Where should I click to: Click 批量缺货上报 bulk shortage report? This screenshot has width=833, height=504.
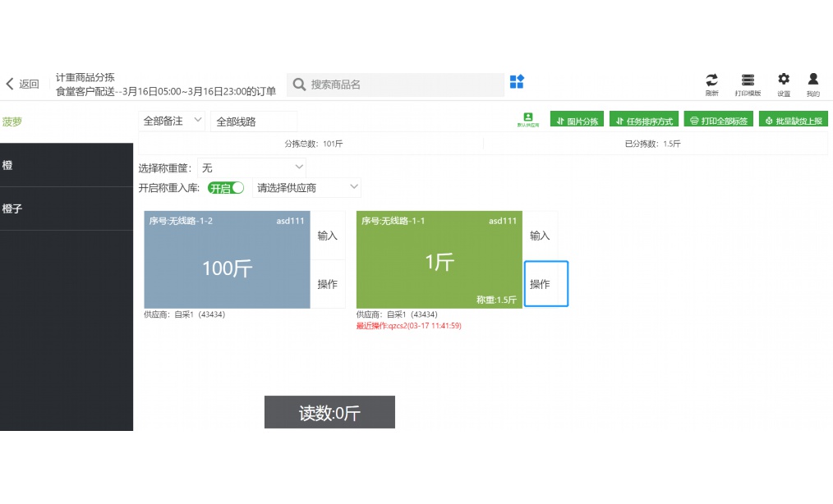(793, 118)
